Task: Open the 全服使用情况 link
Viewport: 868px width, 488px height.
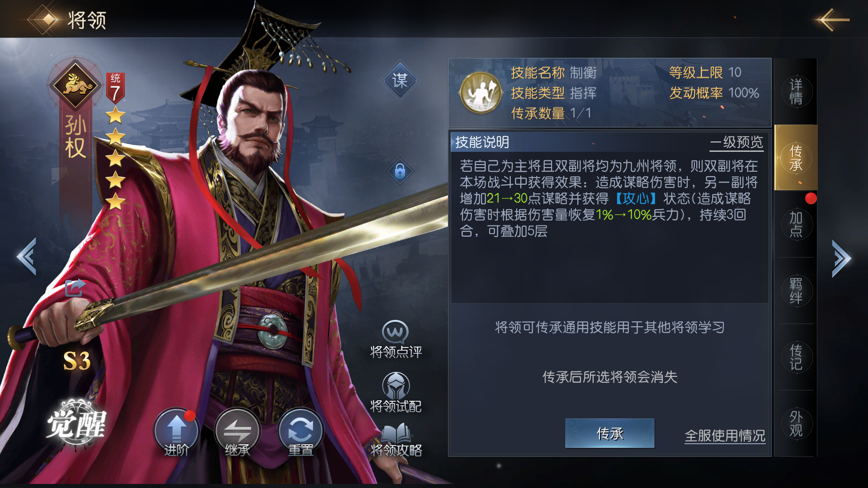Action: point(725,436)
